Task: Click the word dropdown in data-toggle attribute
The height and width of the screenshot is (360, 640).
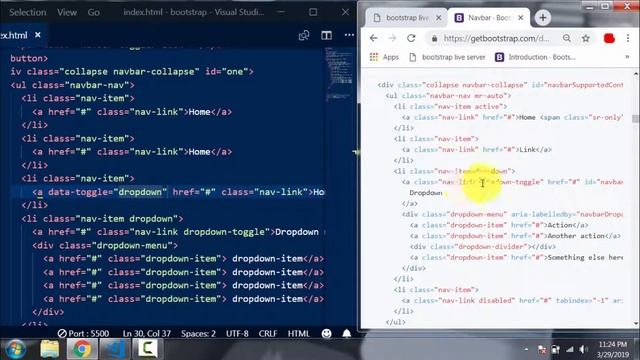Action: pos(140,192)
